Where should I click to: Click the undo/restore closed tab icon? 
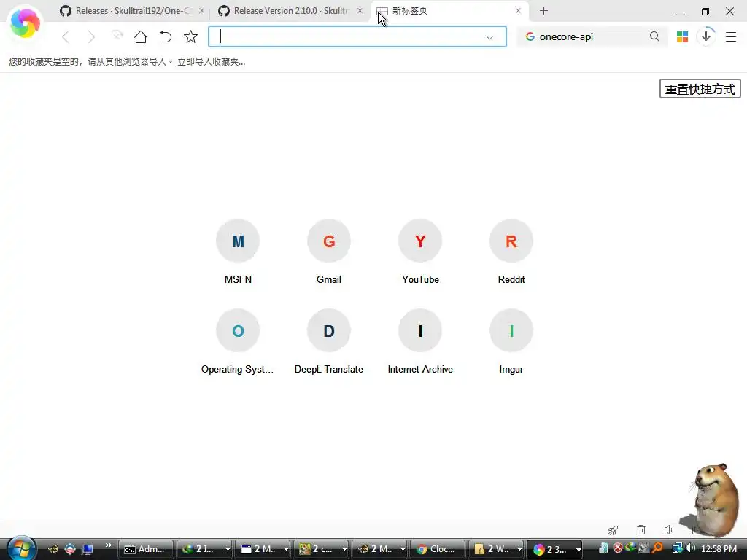[x=166, y=36]
